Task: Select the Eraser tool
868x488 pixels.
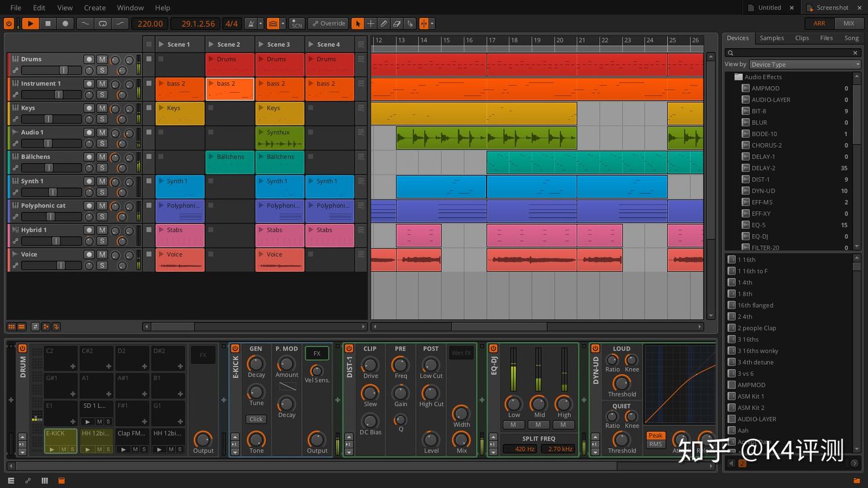Action: pos(397,23)
